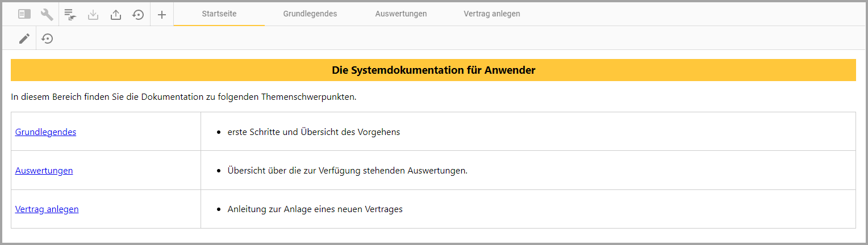The image size is (868, 245).
Task: Click restore icon left of plus button
Action: (x=138, y=14)
